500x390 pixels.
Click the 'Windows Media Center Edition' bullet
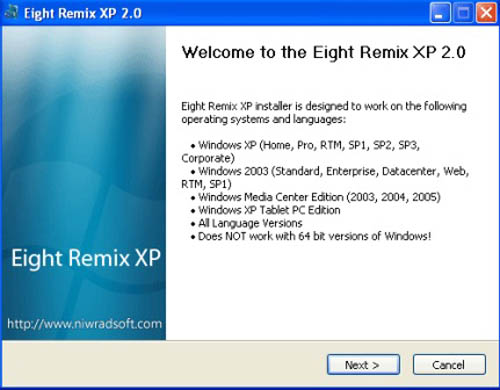coord(316,197)
